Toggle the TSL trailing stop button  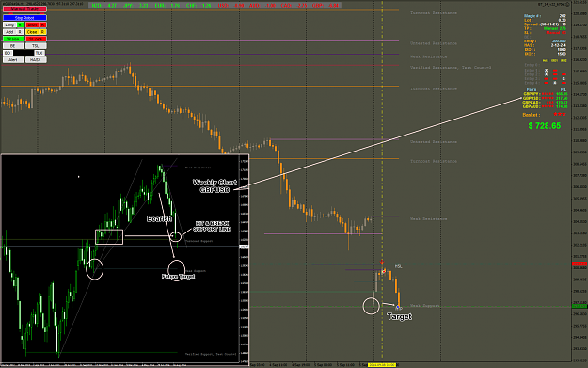[36, 46]
